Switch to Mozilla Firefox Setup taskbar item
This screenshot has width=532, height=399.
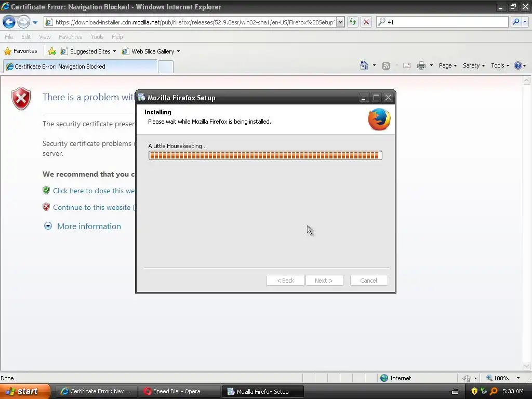tap(262, 392)
